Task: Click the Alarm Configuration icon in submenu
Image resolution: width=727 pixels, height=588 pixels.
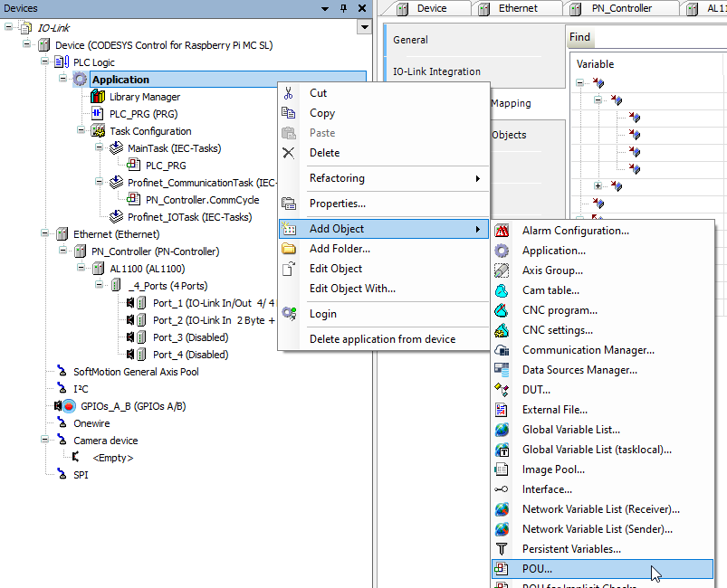Action: click(502, 231)
